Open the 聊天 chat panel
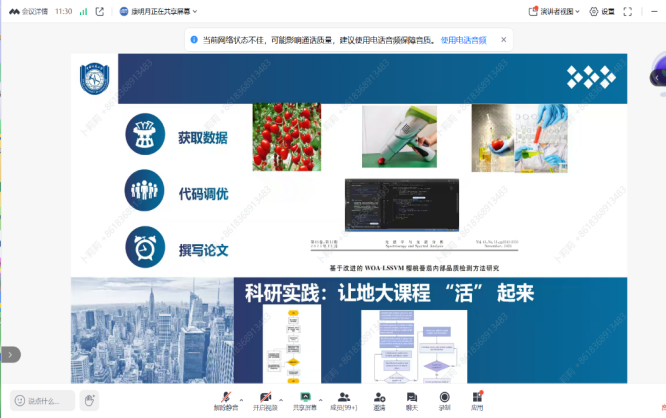The height and width of the screenshot is (418, 666). (x=412, y=401)
